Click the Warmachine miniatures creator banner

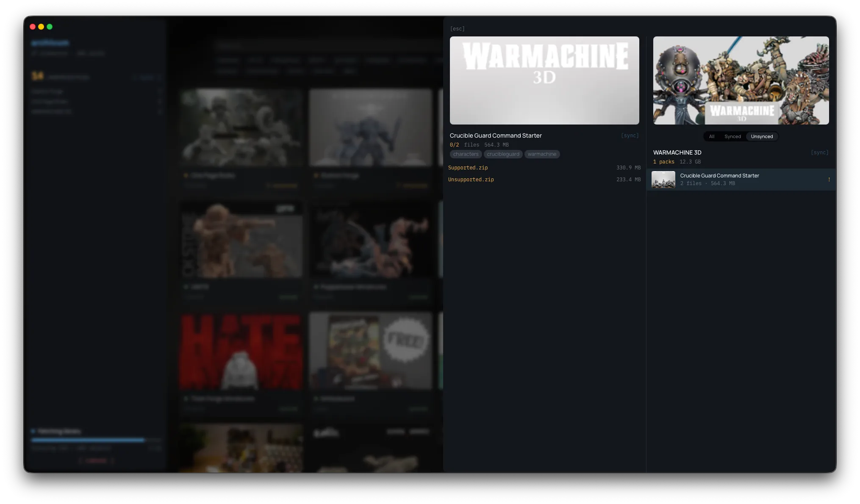point(741,80)
